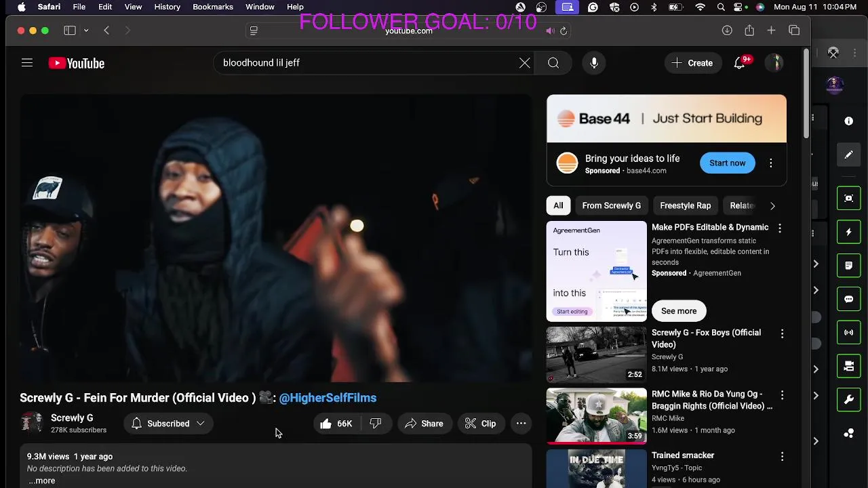Click the broadcast signal icon in right panel

(849, 332)
